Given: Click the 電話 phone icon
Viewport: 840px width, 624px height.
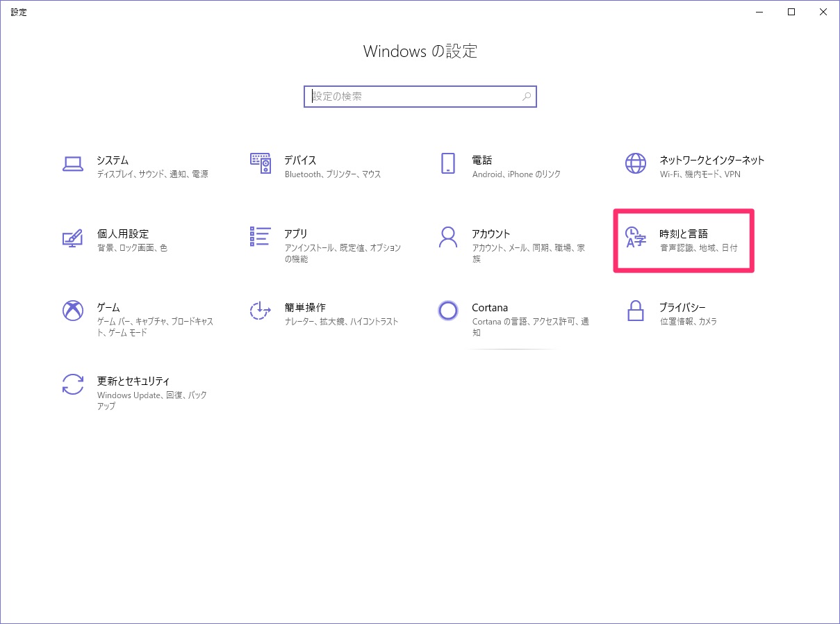Looking at the screenshot, I should [448, 163].
